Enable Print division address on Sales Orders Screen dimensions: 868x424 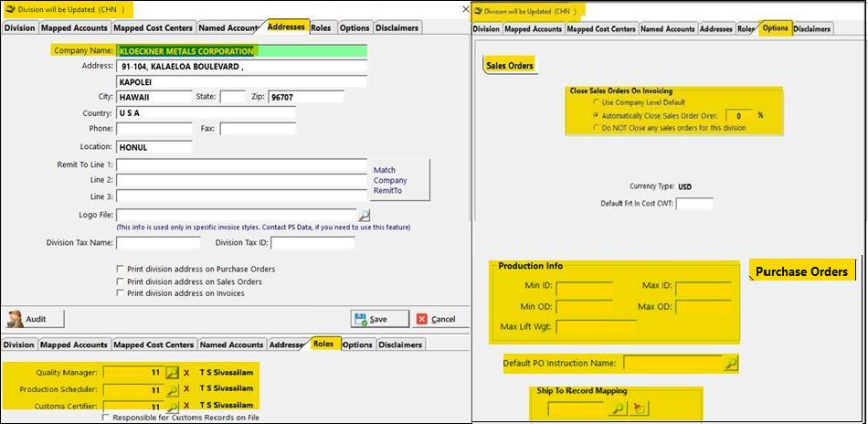120,281
